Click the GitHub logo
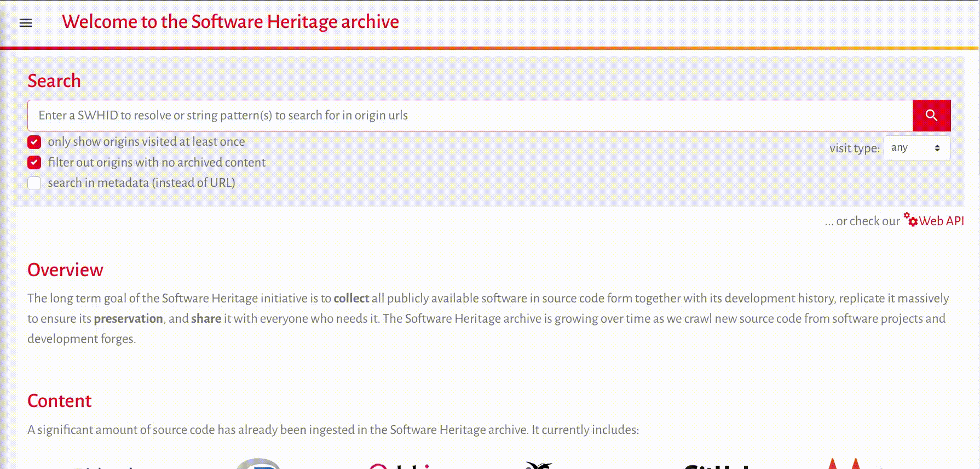 [x=716, y=466]
